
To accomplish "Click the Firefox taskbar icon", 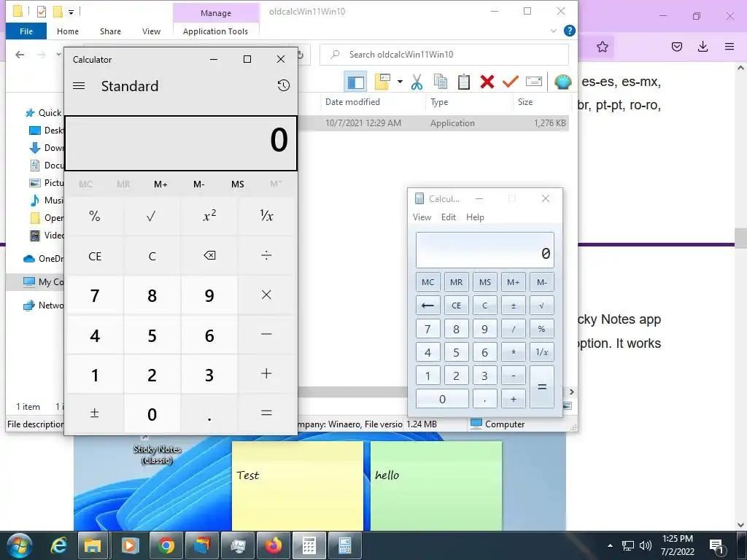I will tap(274, 545).
